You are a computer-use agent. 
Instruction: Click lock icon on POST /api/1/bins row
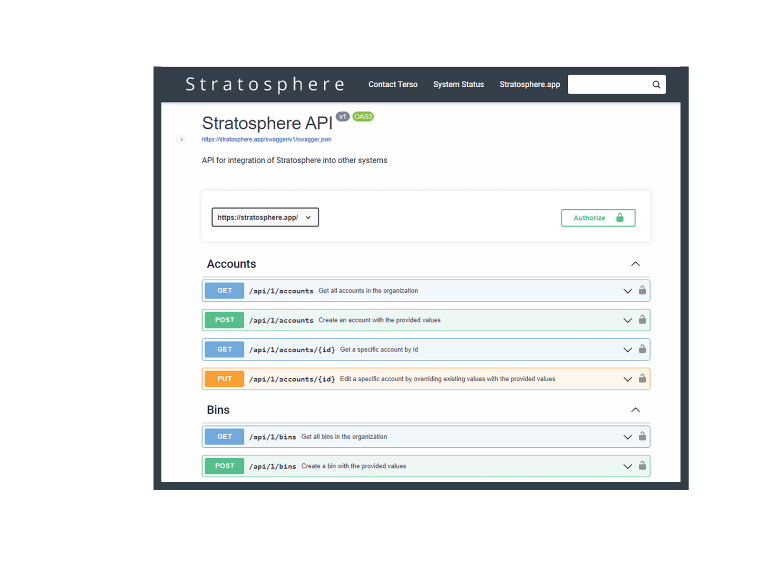click(x=642, y=466)
